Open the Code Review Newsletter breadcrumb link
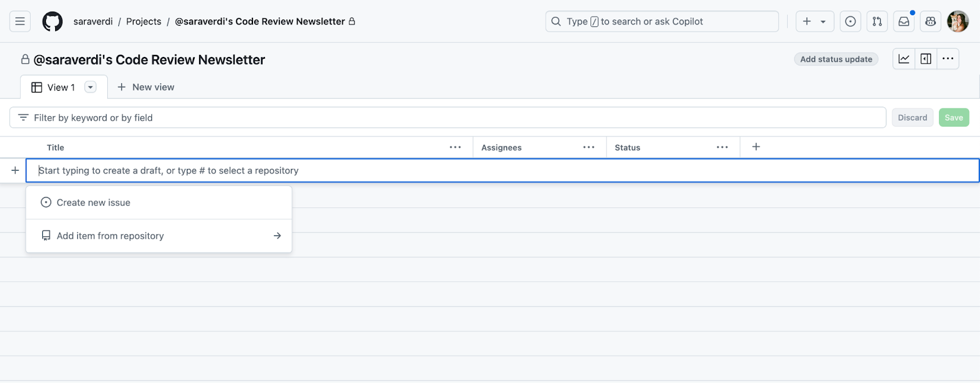Viewport: 980px width, 383px height. point(260,21)
